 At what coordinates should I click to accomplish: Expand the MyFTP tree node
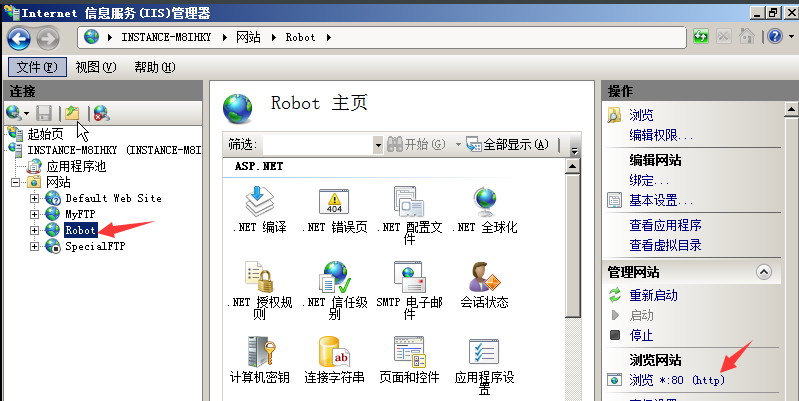[x=34, y=215]
